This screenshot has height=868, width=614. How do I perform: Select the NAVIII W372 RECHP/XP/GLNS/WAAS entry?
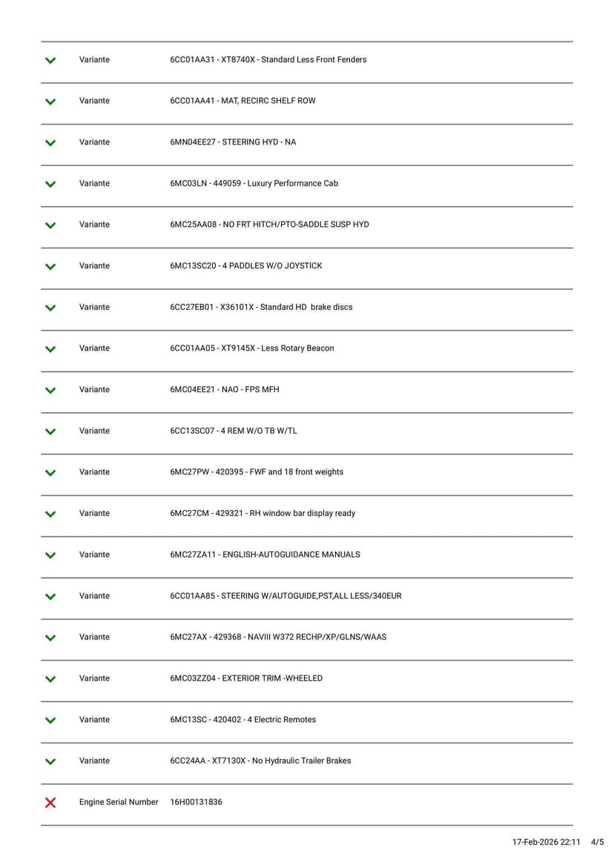point(278,637)
